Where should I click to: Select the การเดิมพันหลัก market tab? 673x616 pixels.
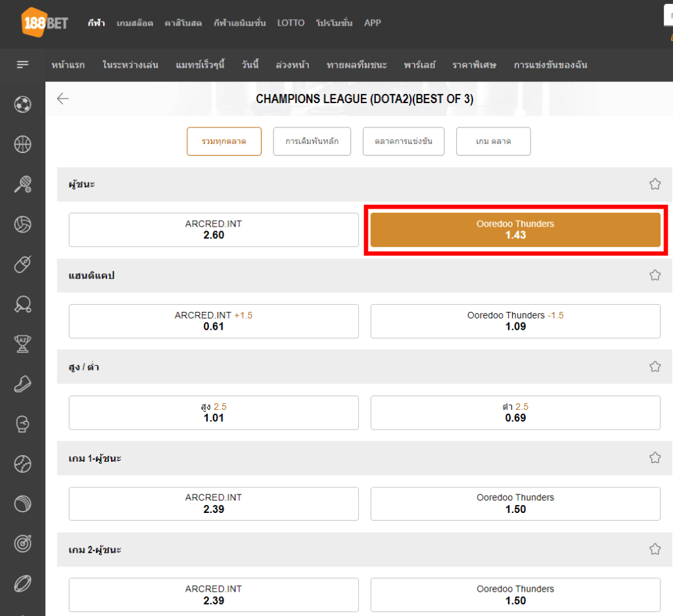coord(312,141)
